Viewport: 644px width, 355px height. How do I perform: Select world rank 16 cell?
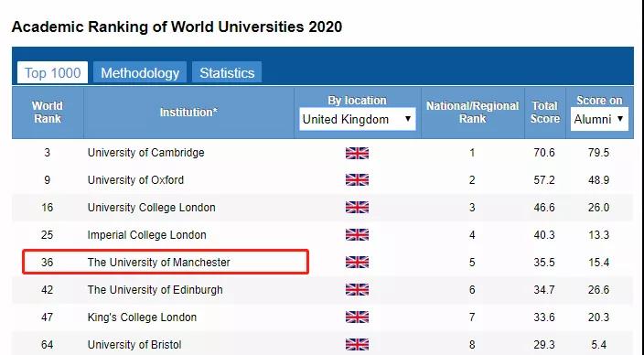(x=48, y=208)
